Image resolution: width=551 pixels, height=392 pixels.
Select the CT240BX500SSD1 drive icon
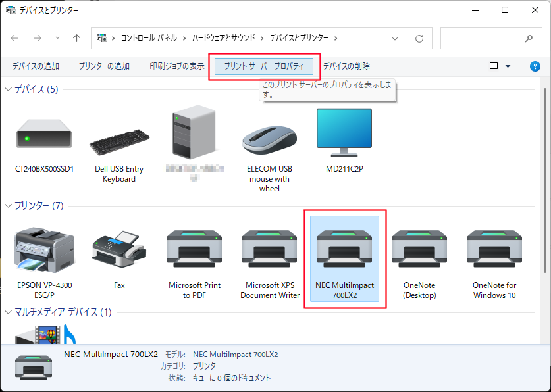[44, 134]
